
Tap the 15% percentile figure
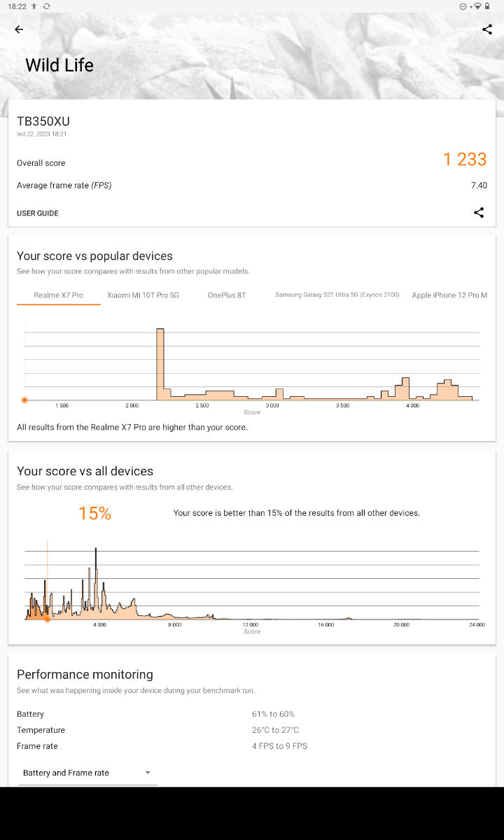(x=94, y=514)
